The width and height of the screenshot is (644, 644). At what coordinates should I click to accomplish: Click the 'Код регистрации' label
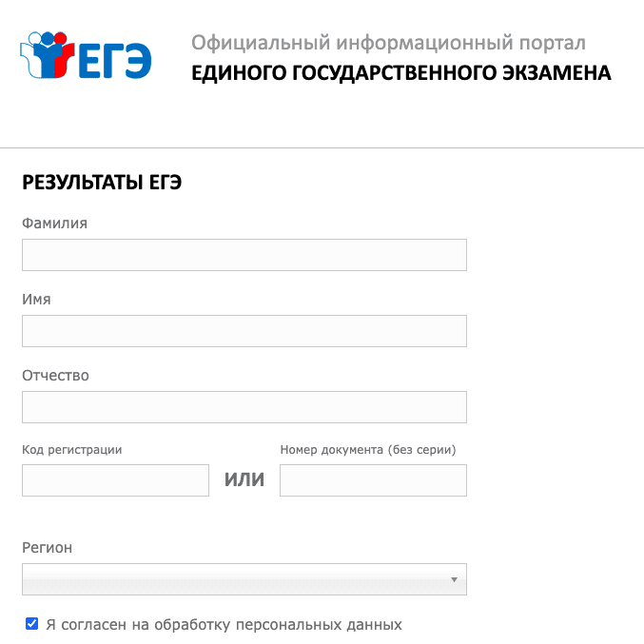[72, 450]
